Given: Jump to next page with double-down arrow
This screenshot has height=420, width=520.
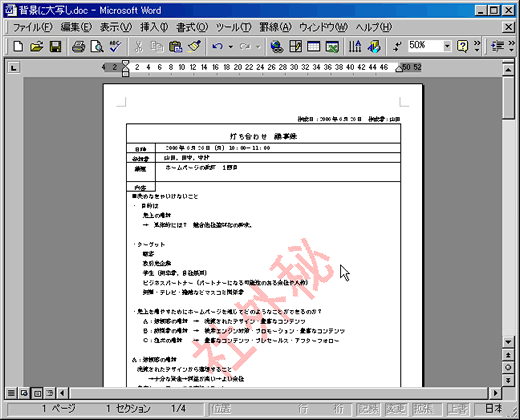Looking at the screenshot, I should pos(508,380).
